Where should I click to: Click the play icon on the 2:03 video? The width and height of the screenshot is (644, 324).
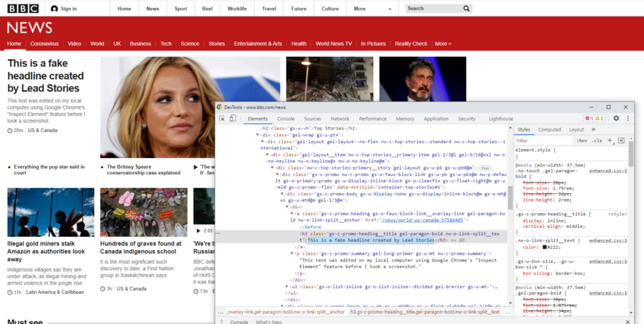point(198,230)
